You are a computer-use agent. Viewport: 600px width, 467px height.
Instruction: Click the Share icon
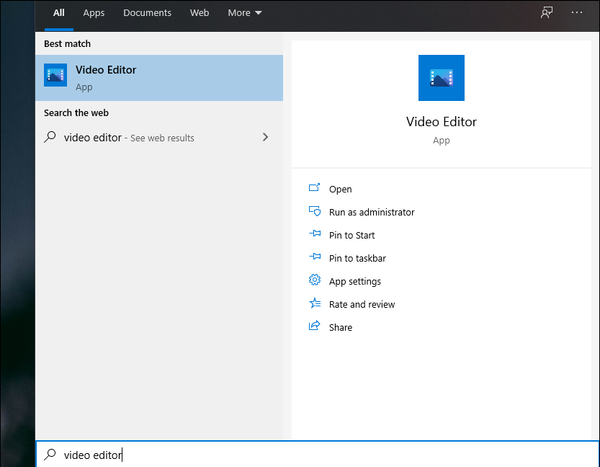tap(315, 327)
